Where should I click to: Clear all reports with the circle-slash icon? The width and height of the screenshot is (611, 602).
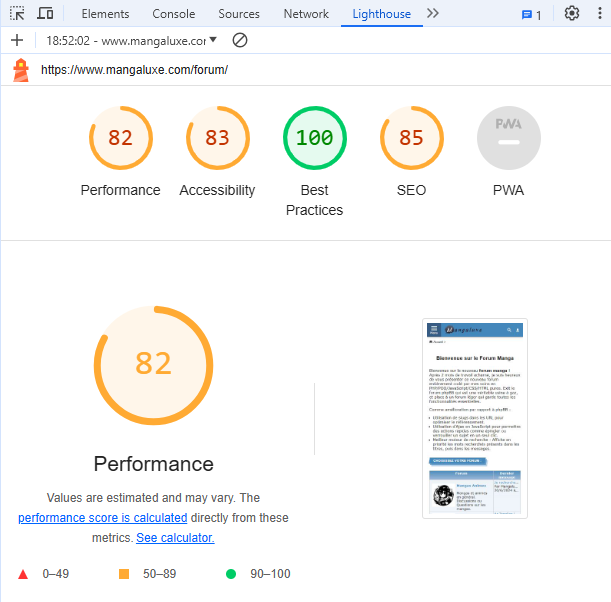click(x=240, y=40)
